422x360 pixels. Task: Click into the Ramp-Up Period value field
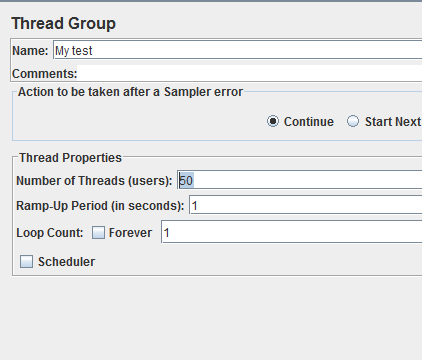click(306, 205)
